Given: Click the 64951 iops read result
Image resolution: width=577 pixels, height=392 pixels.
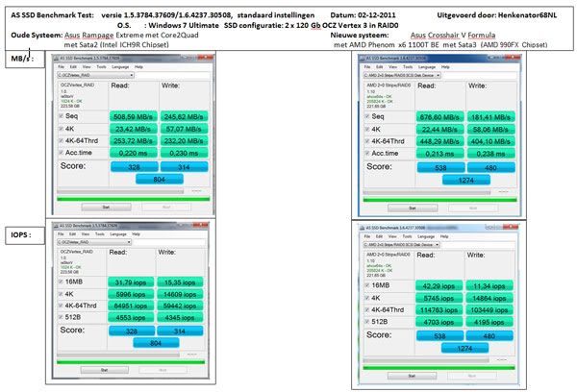Looking at the screenshot, I should [131, 306].
